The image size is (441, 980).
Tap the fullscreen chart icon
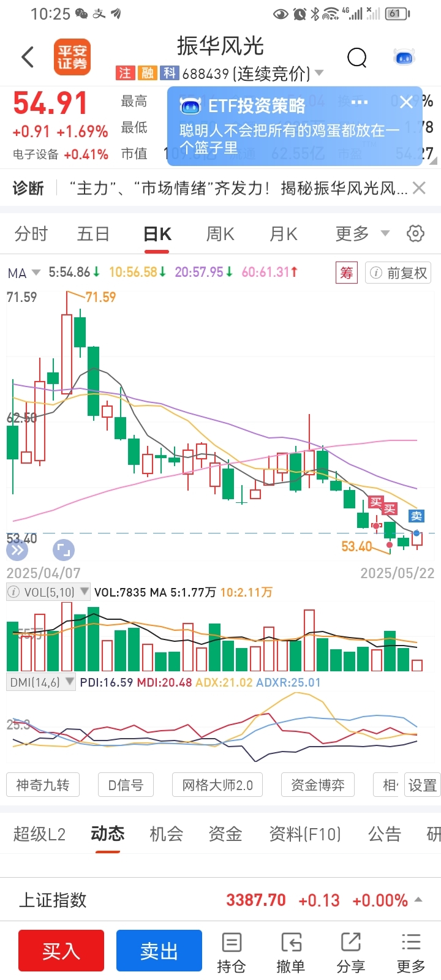click(x=64, y=550)
